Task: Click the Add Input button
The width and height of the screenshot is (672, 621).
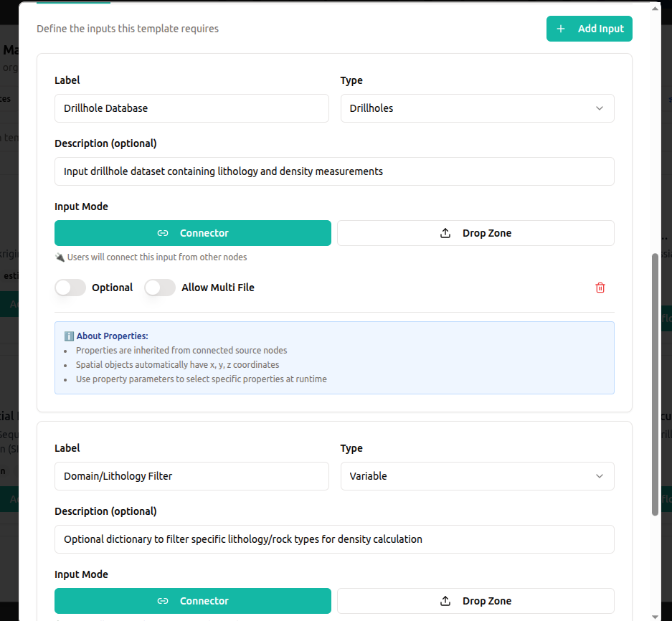Action: pyautogui.click(x=590, y=29)
